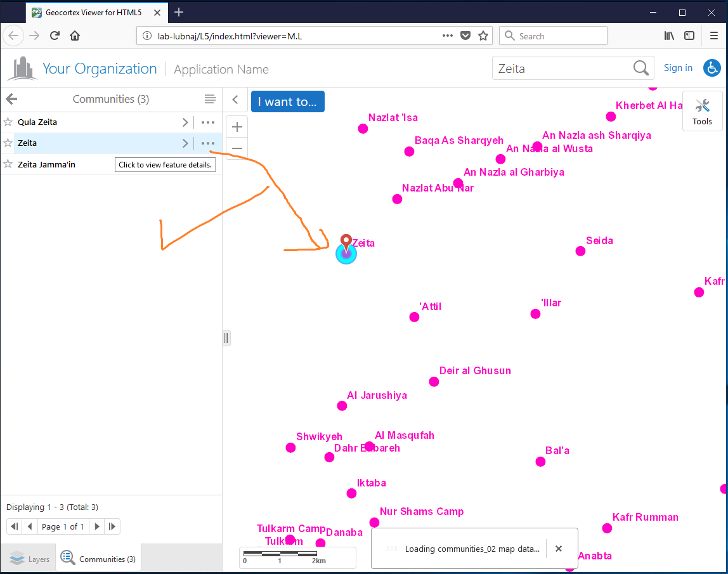Click the Al Jarushiya map point
This screenshot has height=574, width=728.
click(342, 406)
